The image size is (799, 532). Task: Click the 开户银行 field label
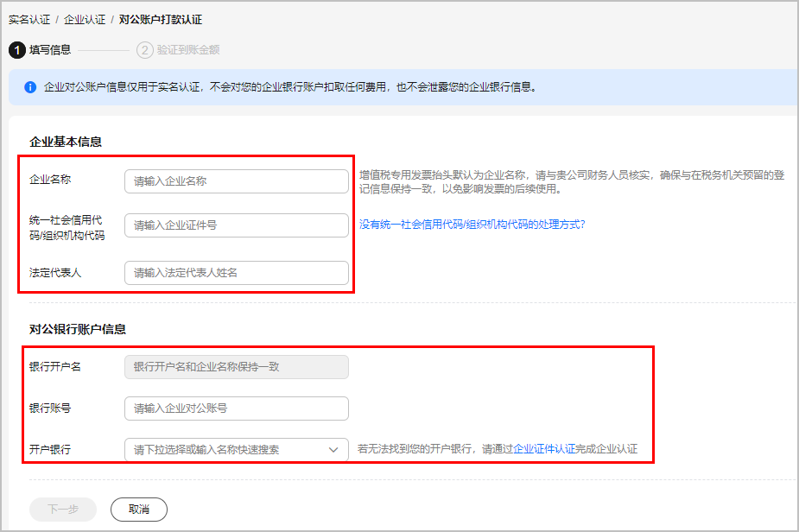pos(50,450)
